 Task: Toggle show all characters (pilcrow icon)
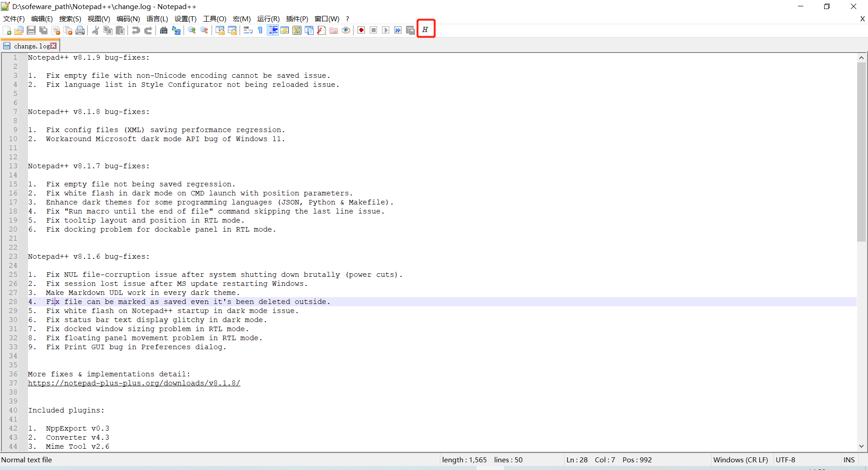pos(260,30)
